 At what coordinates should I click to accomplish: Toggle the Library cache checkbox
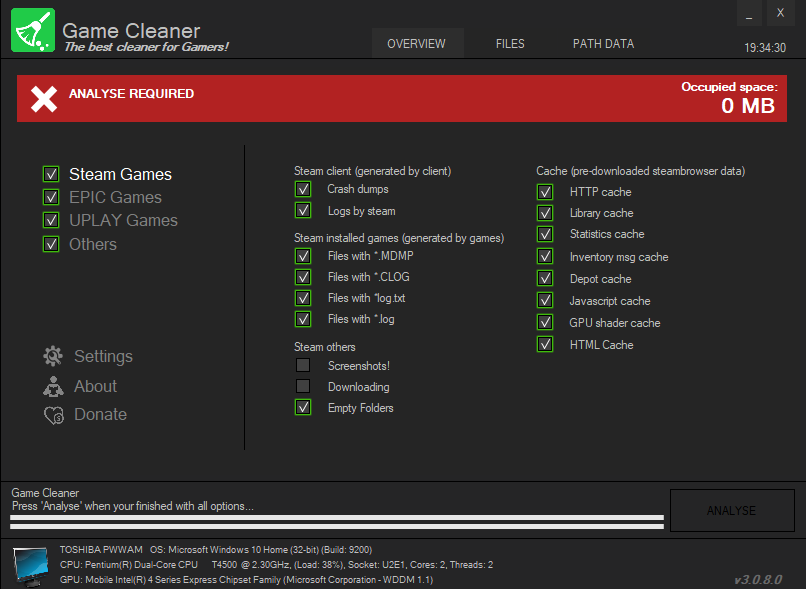coord(545,213)
